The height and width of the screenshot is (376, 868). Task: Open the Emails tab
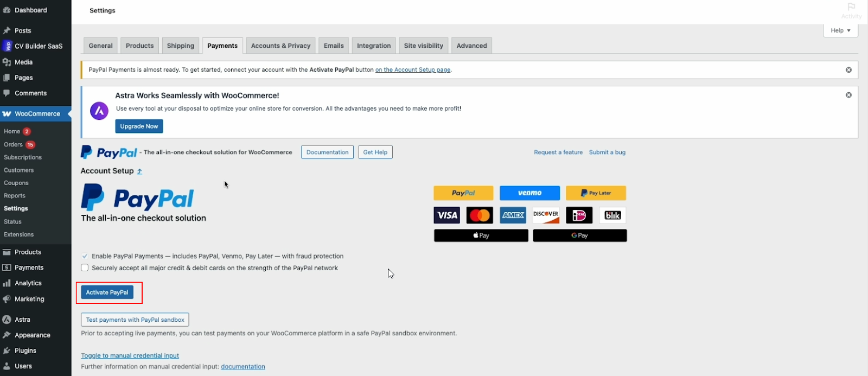(334, 46)
